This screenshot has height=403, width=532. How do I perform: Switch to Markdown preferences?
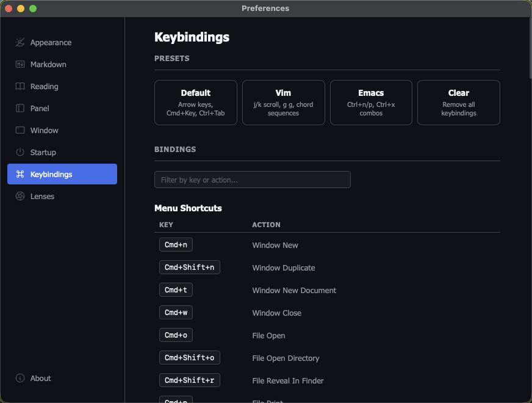(62, 64)
